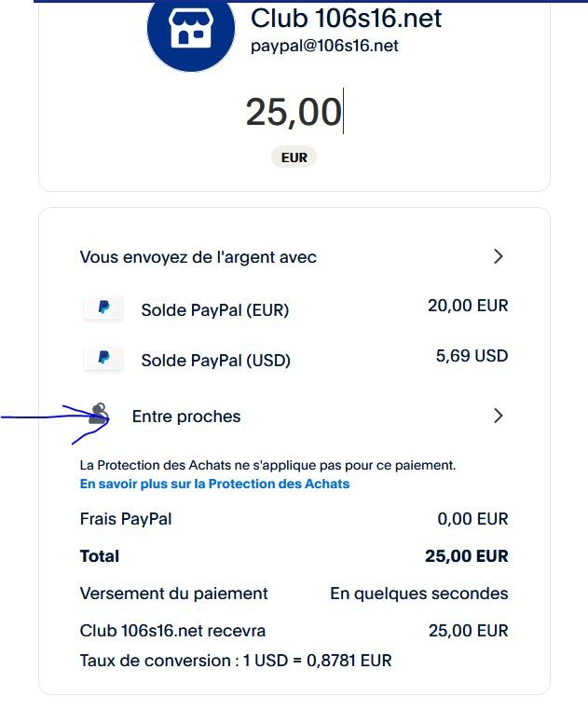Click the 20,00 EUR balance amount

click(468, 306)
